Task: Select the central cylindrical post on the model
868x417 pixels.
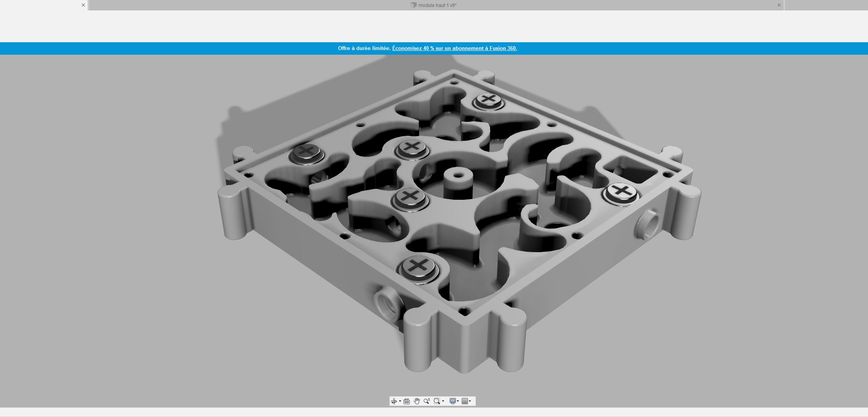Action: (458, 182)
